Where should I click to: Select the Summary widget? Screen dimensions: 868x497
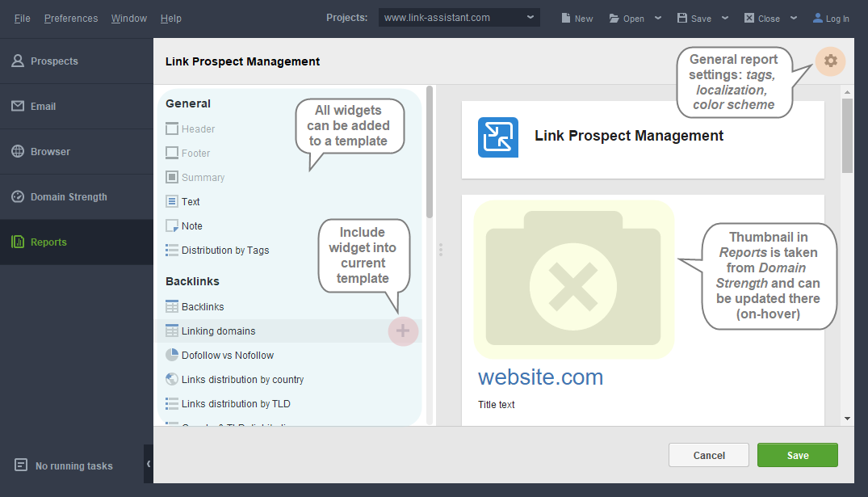[195, 178]
